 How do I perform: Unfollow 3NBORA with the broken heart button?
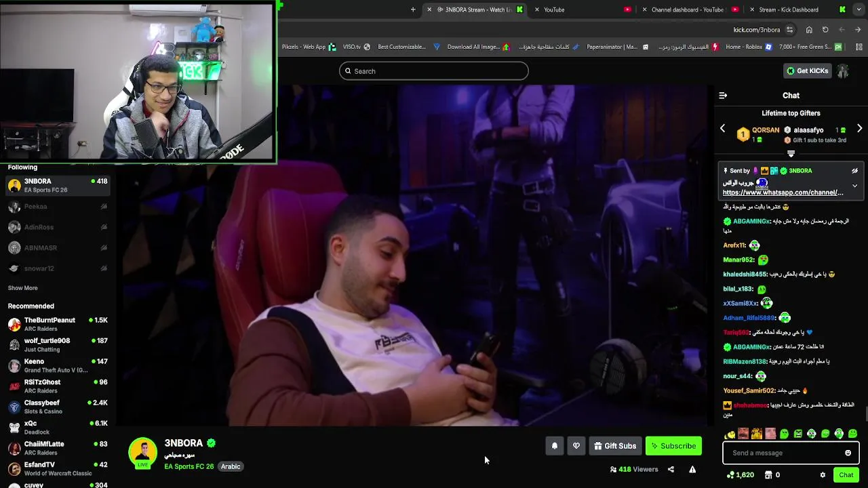point(576,446)
